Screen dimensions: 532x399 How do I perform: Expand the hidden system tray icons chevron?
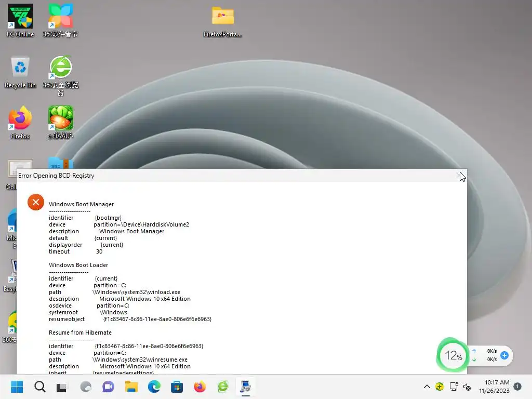click(x=427, y=387)
